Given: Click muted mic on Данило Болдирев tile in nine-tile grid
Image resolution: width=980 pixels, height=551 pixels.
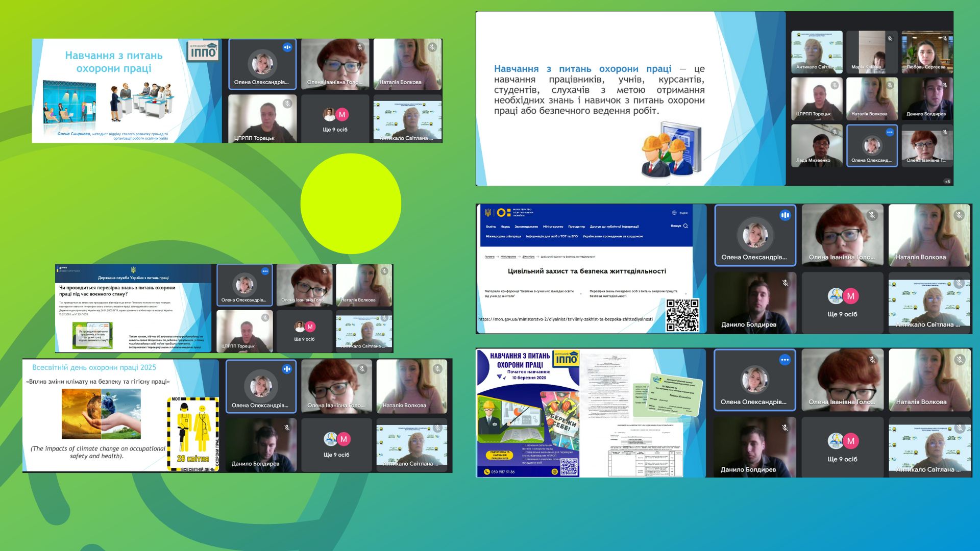Looking at the screenshot, I should point(945,85).
